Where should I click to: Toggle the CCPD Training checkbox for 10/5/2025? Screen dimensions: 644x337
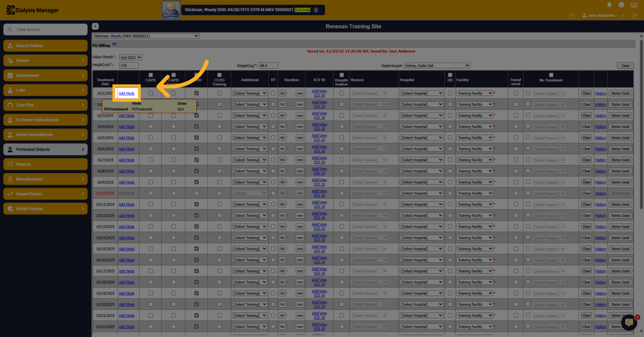pyautogui.click(x=219, y=138)
